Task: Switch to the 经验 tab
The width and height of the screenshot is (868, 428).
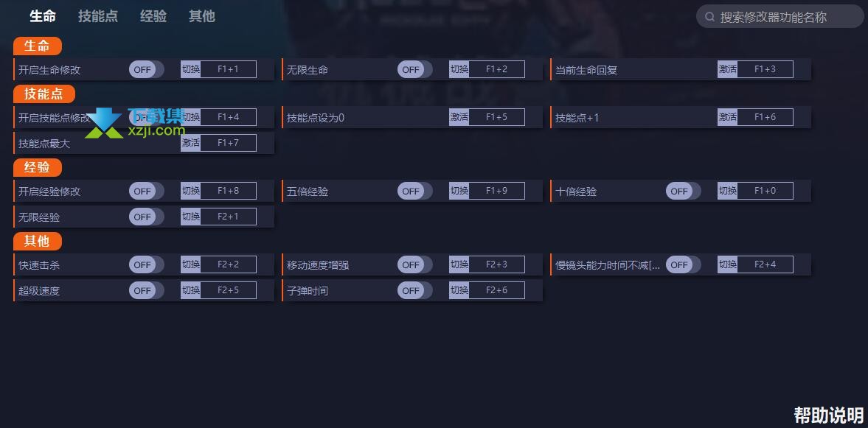Action: pos(153,17)
